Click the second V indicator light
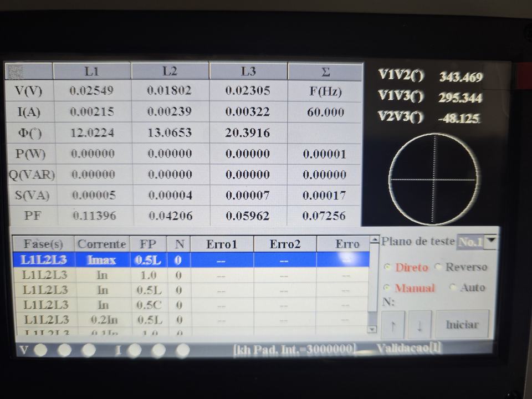Image resolution: width=532 pixels, height=399 pixels. (64, 350)
